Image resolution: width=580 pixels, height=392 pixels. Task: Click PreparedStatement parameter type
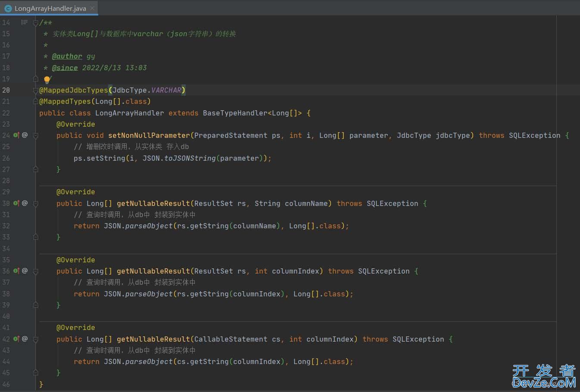click(x=231, y=135)
